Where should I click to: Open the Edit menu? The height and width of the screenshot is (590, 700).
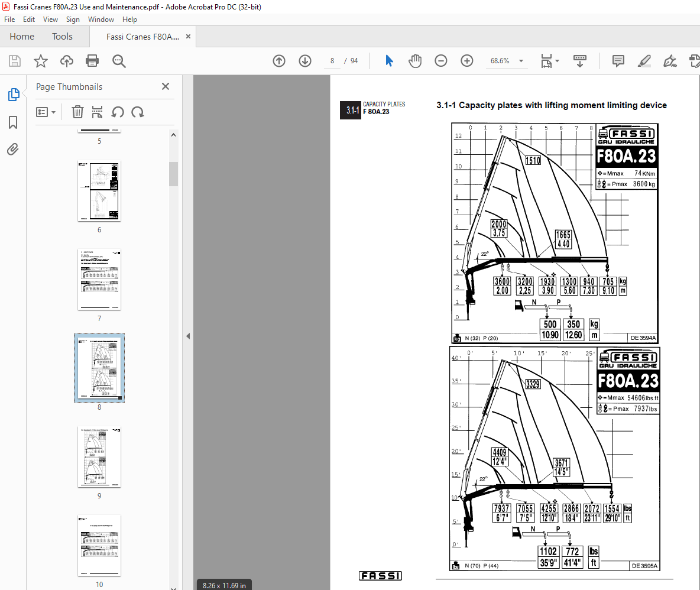(x=29, y=19)
